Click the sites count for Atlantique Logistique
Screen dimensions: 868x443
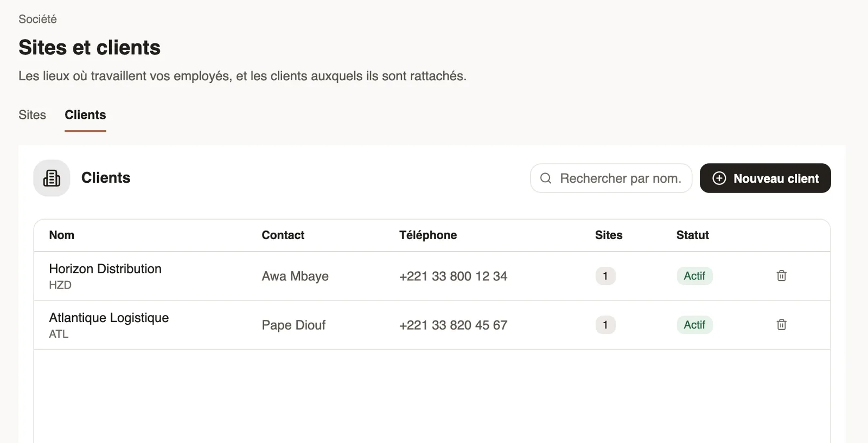click(605, 325)
